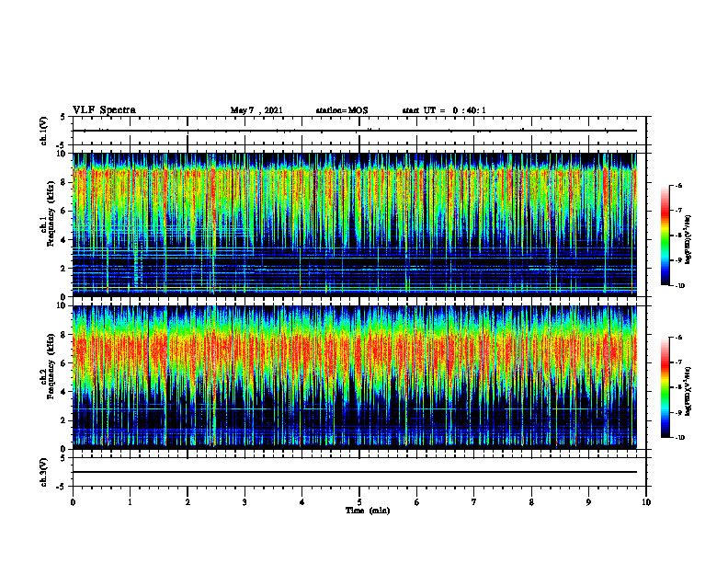Viewport: 728px width, 563px height.
Task: Click the time axis tick label '10'
Action: coord(646,502)
